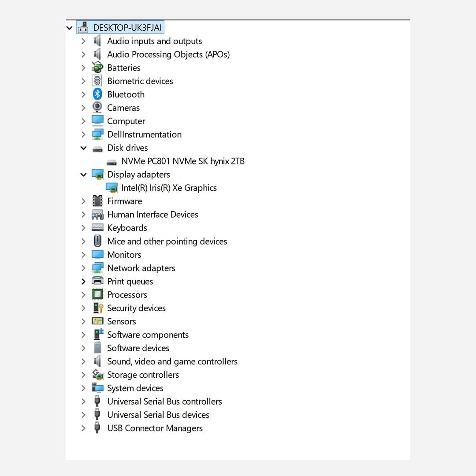Click the Security devices key icon
Viewport: 476px width, 476px height.
click(x=97, y=308)
